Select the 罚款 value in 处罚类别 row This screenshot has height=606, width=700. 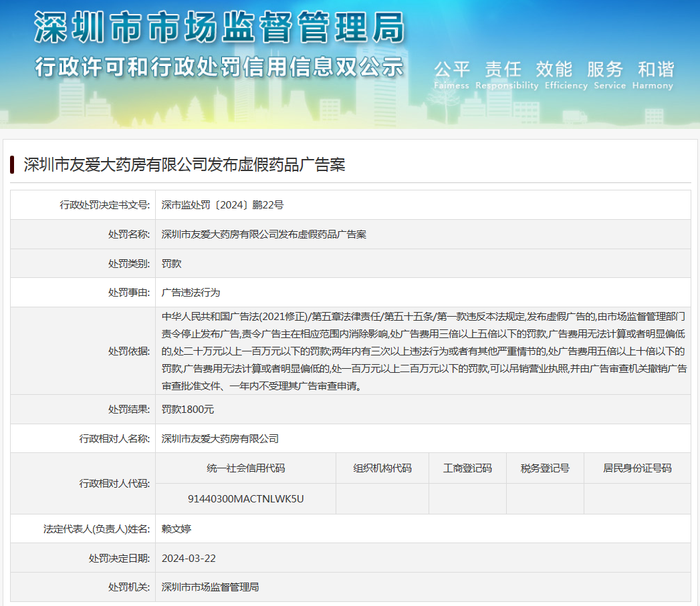pyautogui.click(x=171, y=264)
